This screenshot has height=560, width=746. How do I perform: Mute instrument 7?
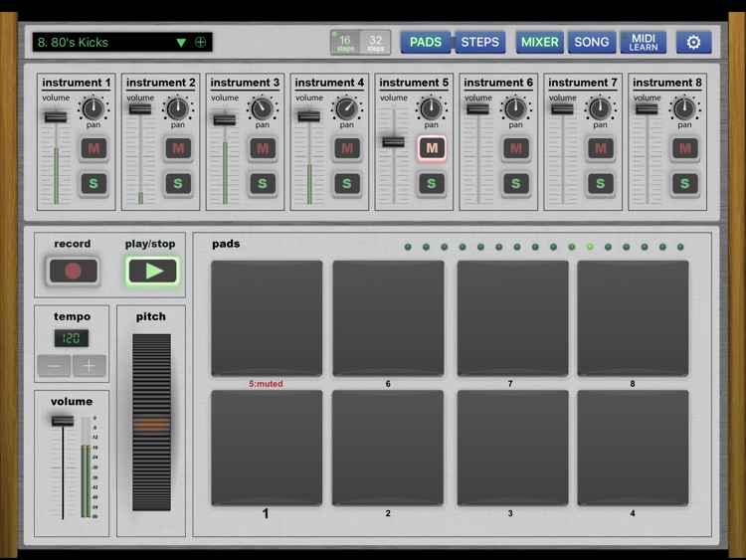pyautogui.click(x=601, y=148)
